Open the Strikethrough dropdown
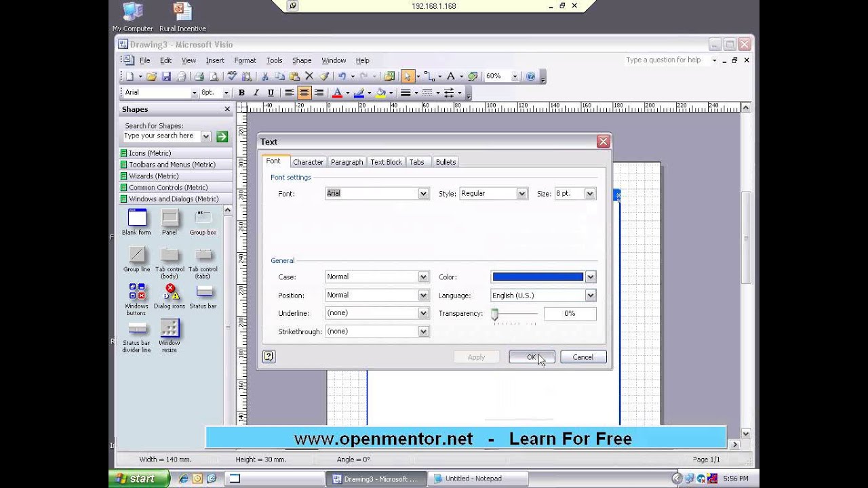The height and width of the screenshot is (488, 868). (x=423, y=331)
